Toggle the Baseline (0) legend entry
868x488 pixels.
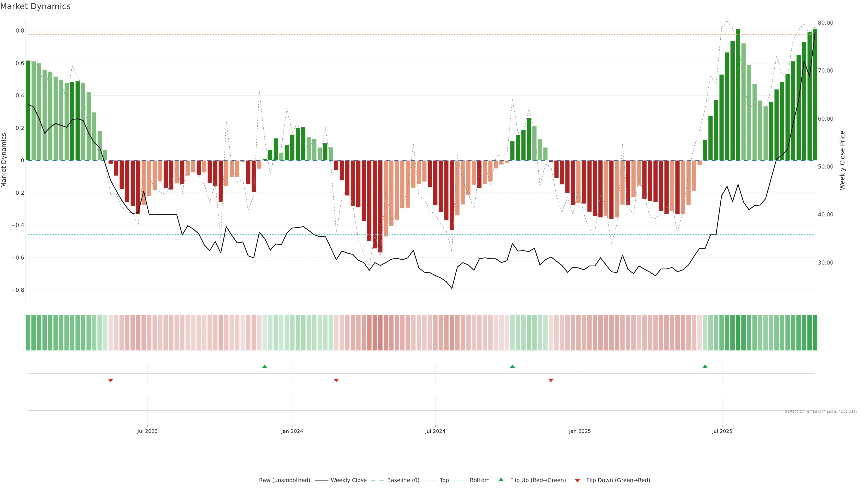click(x=403, y=480)
